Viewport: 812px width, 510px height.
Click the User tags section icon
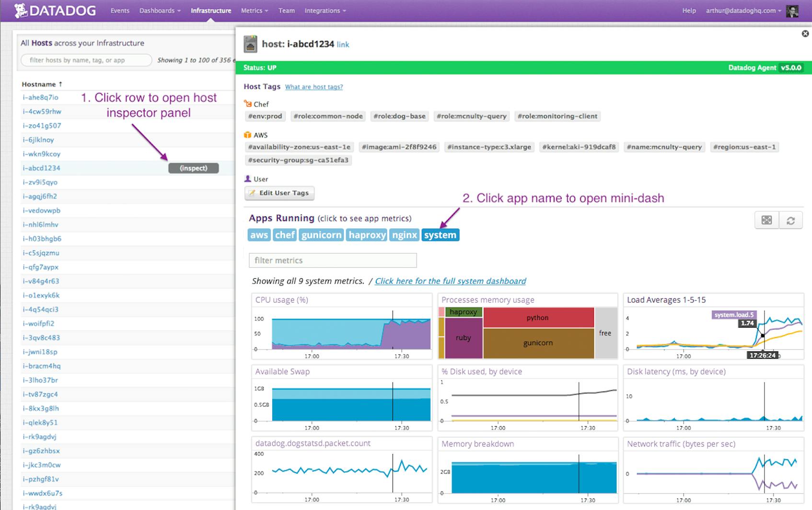247,178
